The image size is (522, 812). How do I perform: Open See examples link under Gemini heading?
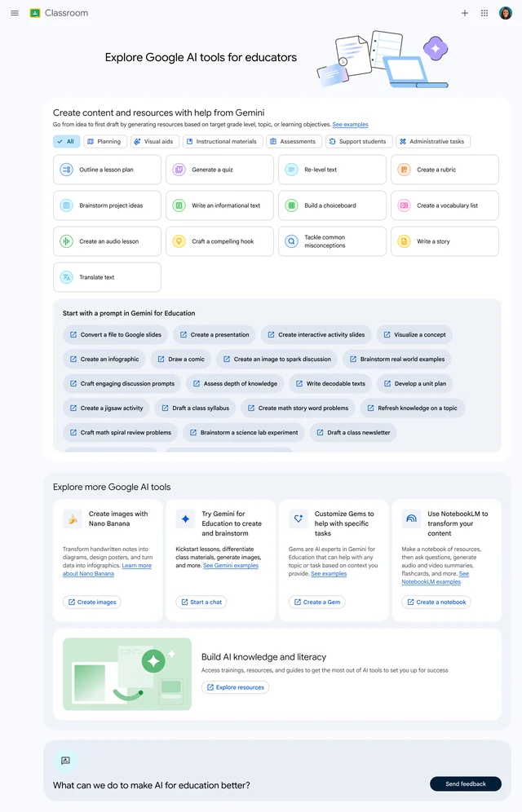point(350,124)
